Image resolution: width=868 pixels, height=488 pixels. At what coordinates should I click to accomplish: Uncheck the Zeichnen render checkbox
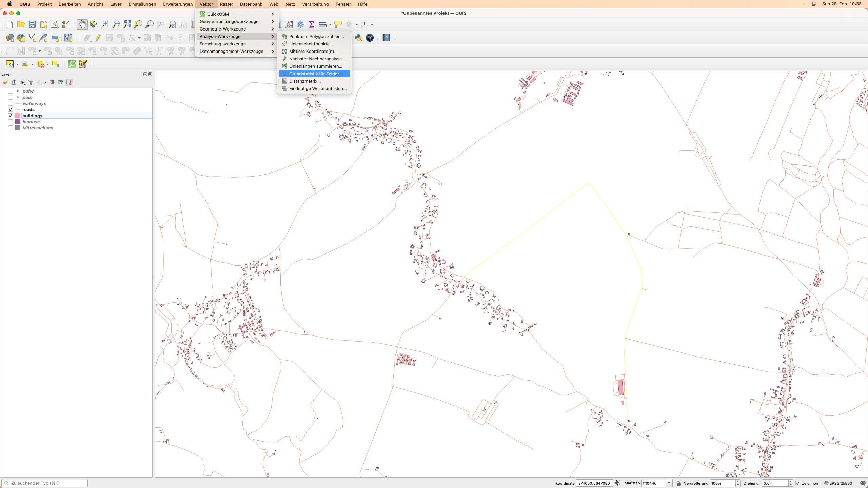[798, 483]
